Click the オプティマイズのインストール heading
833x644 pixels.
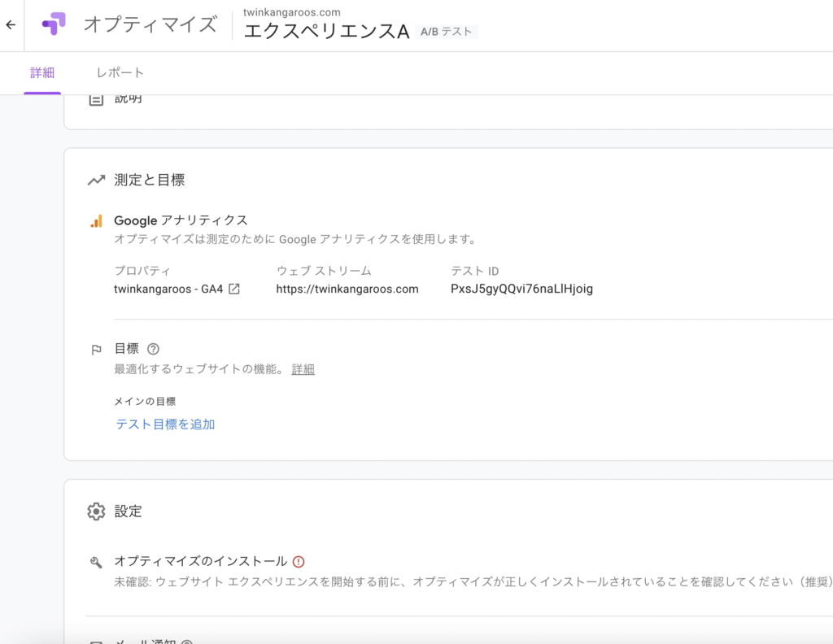(x=201, y=561)
